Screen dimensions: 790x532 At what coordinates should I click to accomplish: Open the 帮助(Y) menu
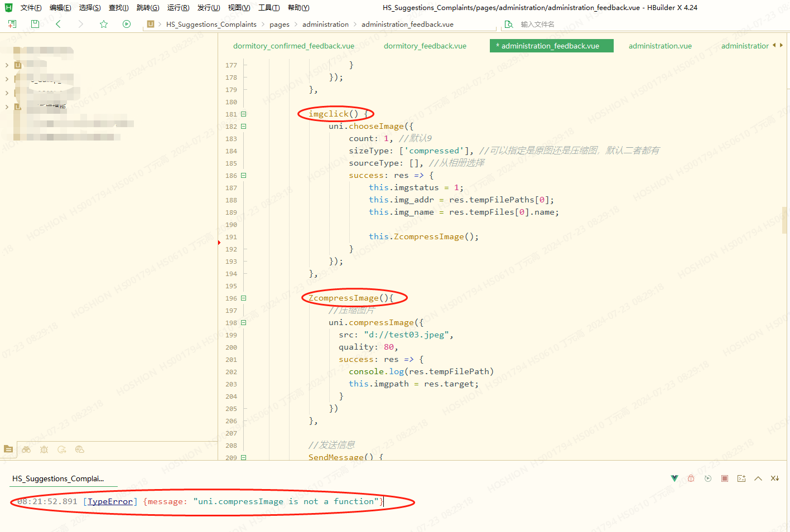pyautogui.click(x=298, y=8)
